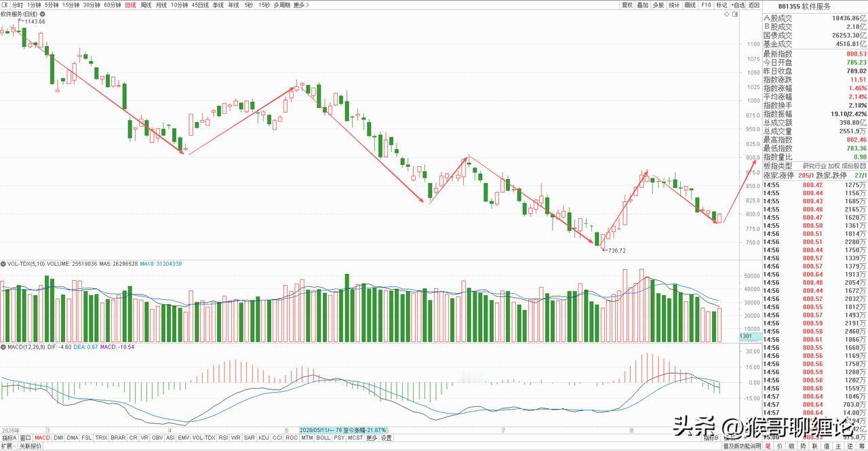Toggle the left side panel icon
The height and width of the screenshot is (451, 868).
(5, 5)
